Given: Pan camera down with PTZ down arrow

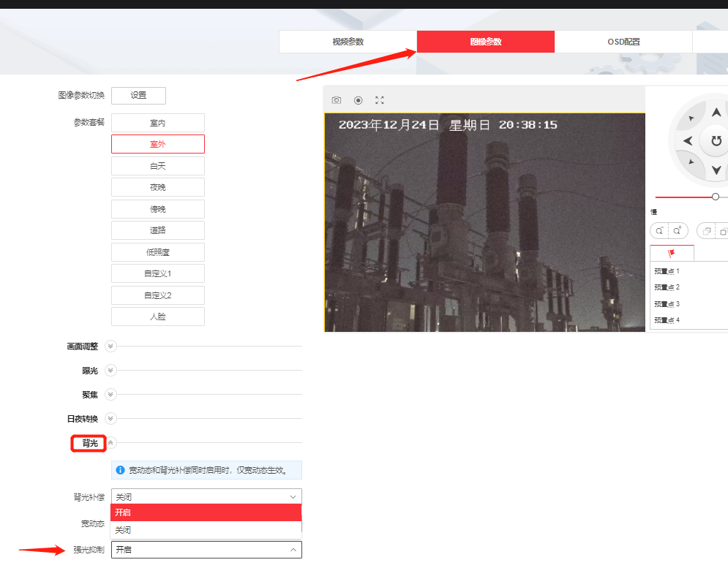Looking at the screenshot, I should (x=716, y=170).
